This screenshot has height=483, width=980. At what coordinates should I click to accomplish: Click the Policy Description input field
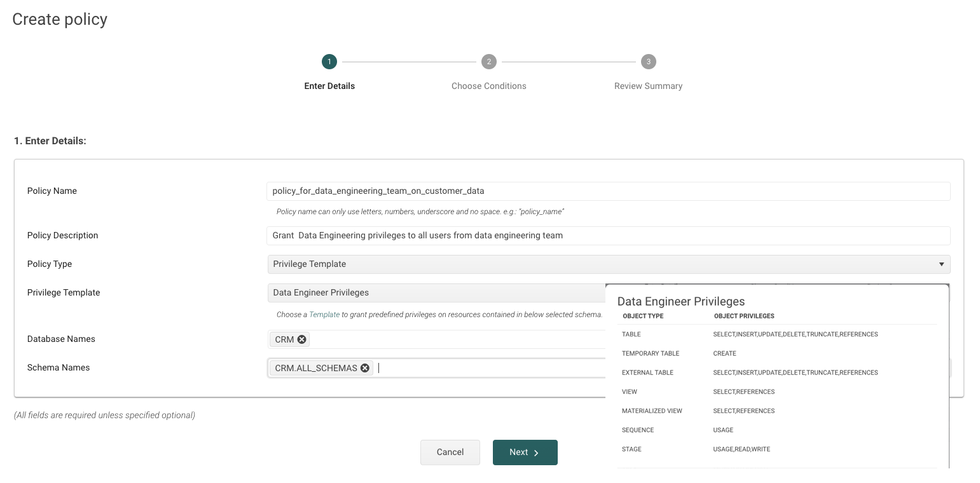coord(609,236)
